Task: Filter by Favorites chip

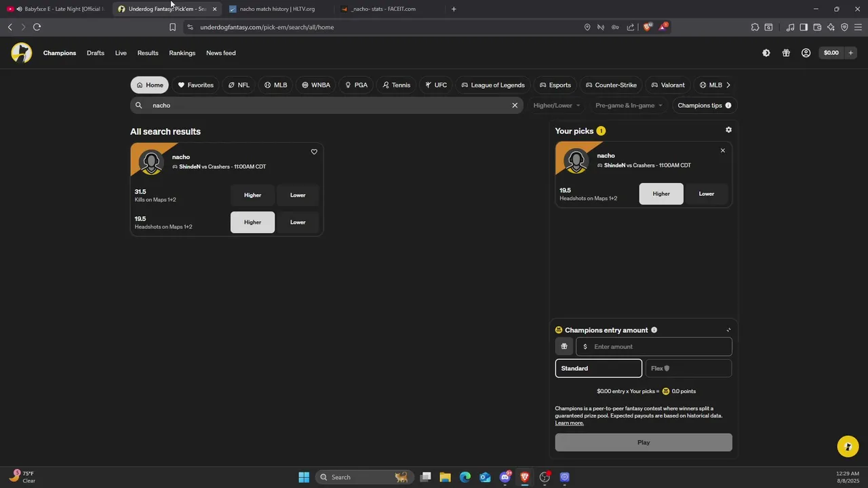Action: 195,85
